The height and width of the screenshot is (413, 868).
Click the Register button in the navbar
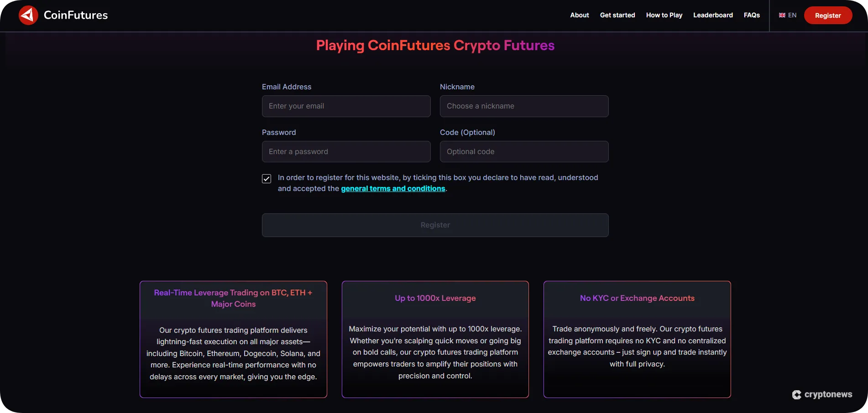[x=828, y=15]
